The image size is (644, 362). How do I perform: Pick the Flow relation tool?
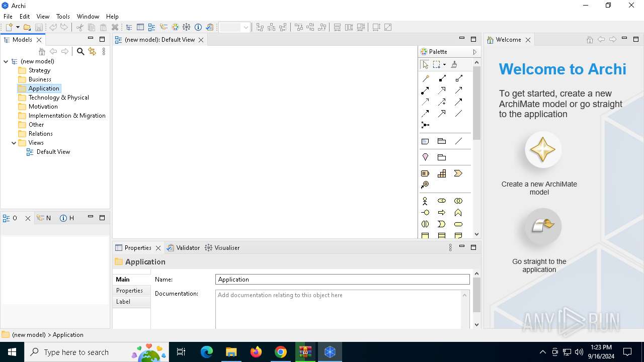(425, 114)
